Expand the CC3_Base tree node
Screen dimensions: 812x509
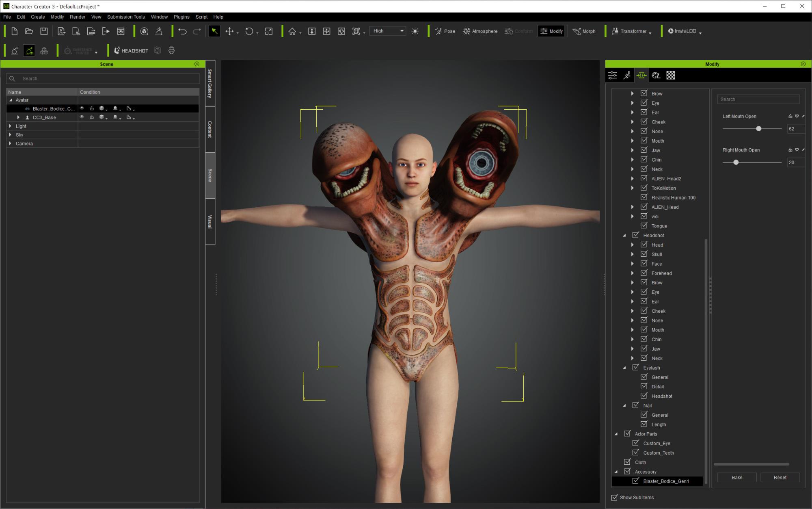tap(18, 117)
